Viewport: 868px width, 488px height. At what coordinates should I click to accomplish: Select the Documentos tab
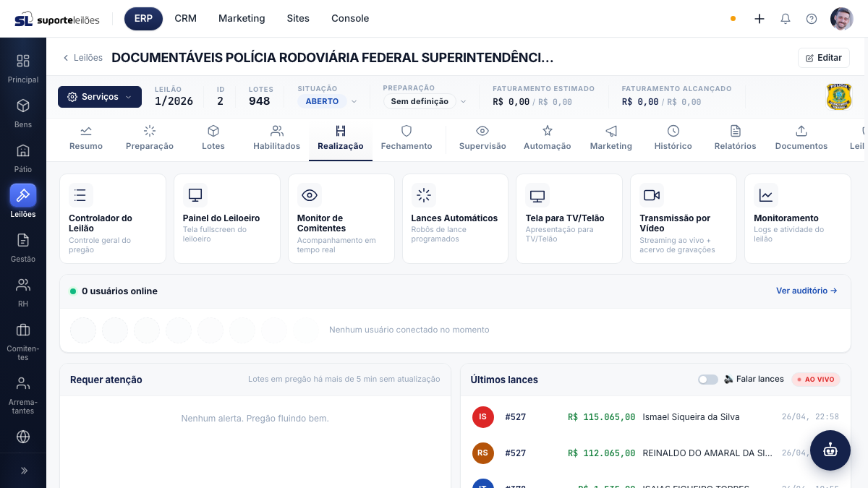[801, 138]
